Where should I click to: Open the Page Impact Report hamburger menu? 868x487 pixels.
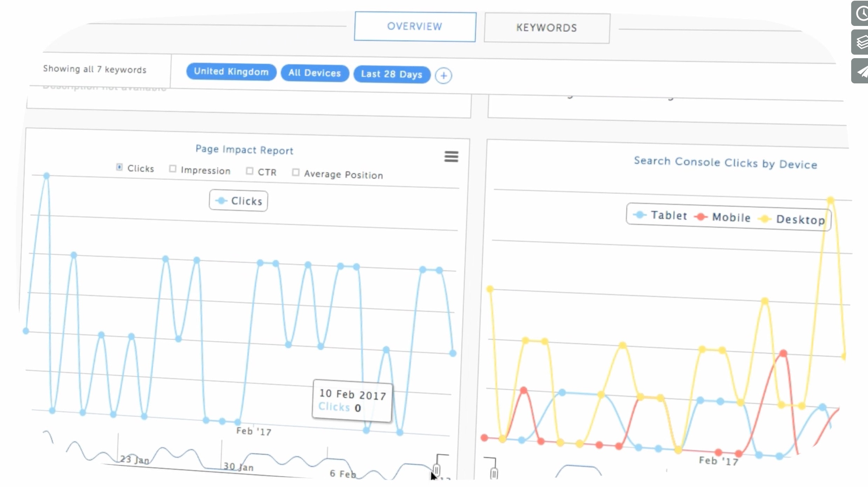pyautogui.click(x=451, y=157)
